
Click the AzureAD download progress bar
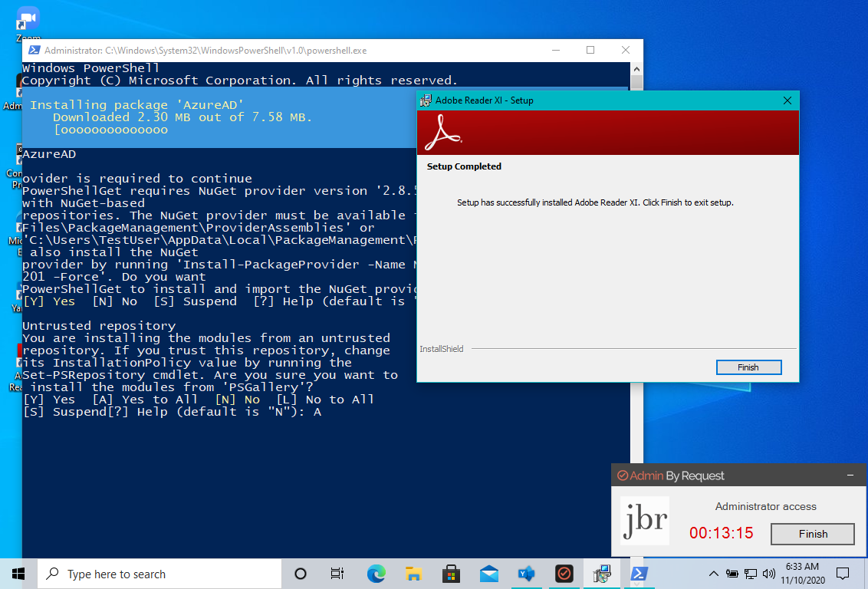tap(110, 130)
